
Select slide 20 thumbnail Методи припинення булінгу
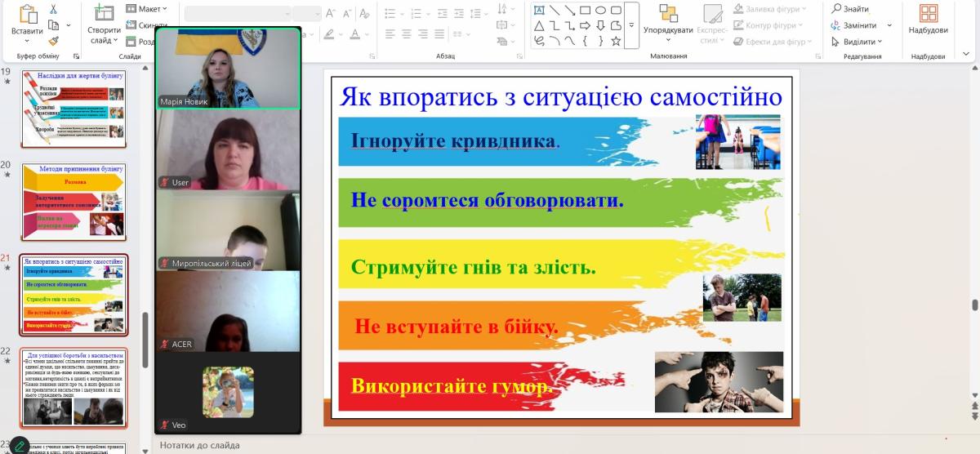click(73, 200)
